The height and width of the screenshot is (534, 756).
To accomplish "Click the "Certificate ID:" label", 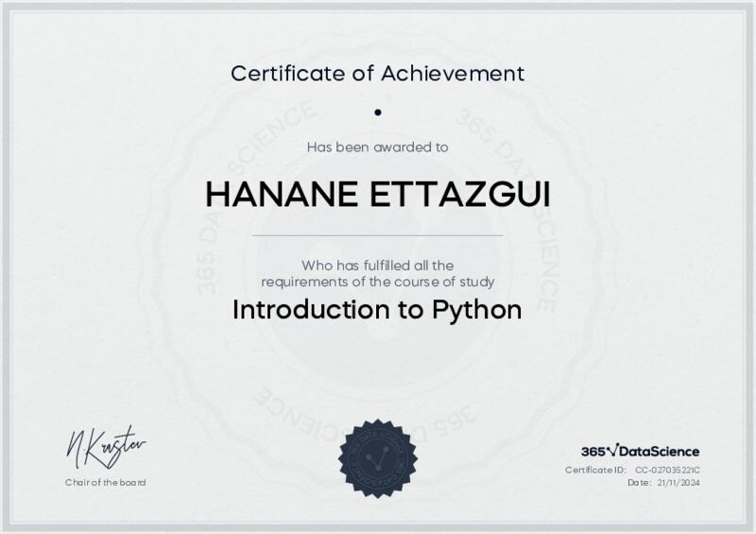I will pyautogui.click(x=595, y=470).
